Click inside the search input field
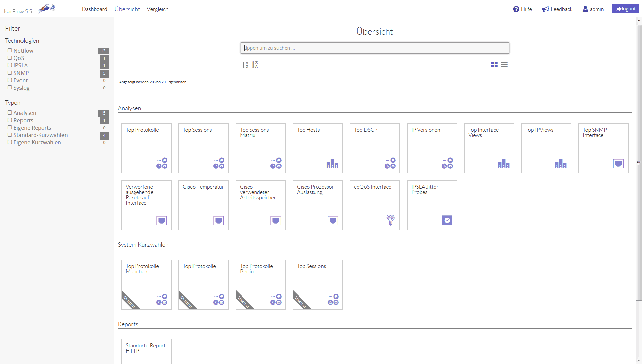 click(x=374, y=48)
